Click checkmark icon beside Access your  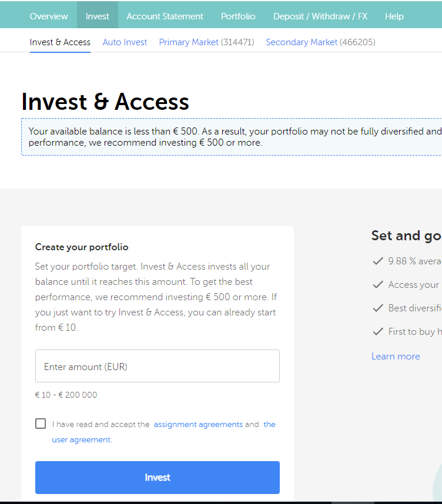point(378,284)
